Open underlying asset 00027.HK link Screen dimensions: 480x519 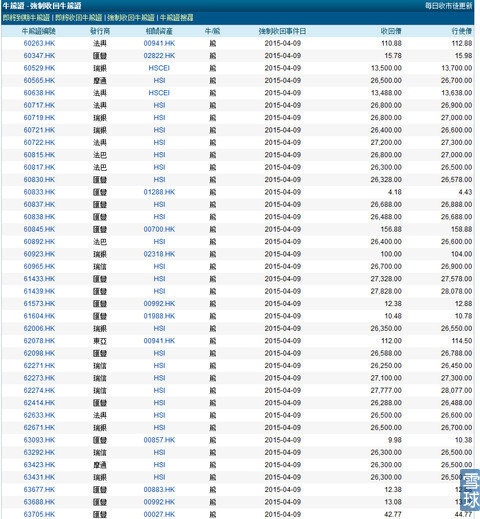tap(159, 514)
